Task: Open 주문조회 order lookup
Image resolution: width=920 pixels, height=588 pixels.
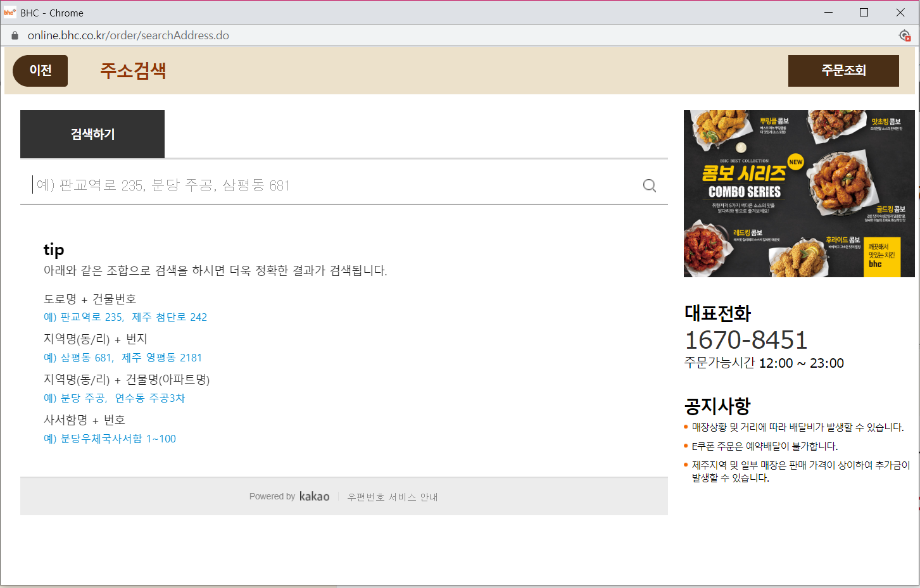Action: click(843, 70)
